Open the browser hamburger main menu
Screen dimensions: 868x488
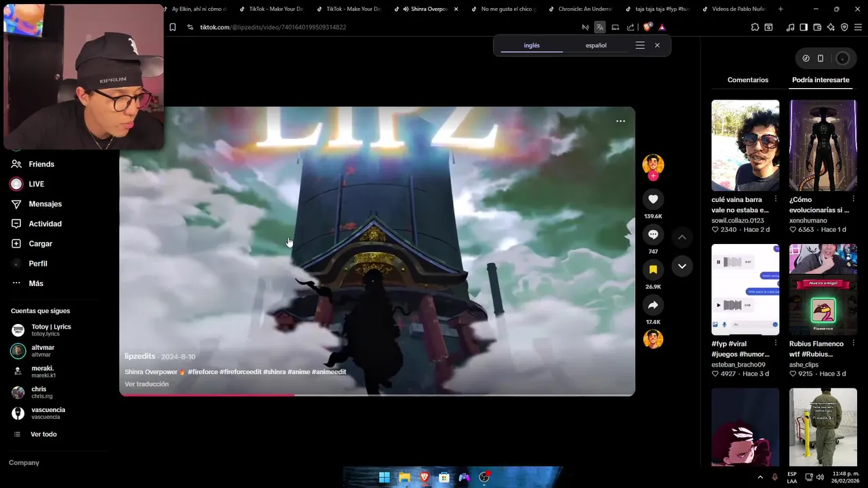pyautogui.click(x=858, y=27)
